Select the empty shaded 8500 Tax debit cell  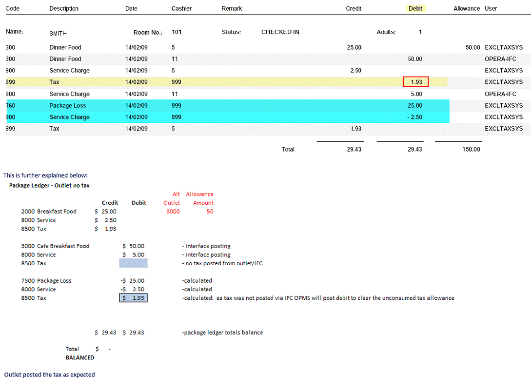[x=133, y=263]
